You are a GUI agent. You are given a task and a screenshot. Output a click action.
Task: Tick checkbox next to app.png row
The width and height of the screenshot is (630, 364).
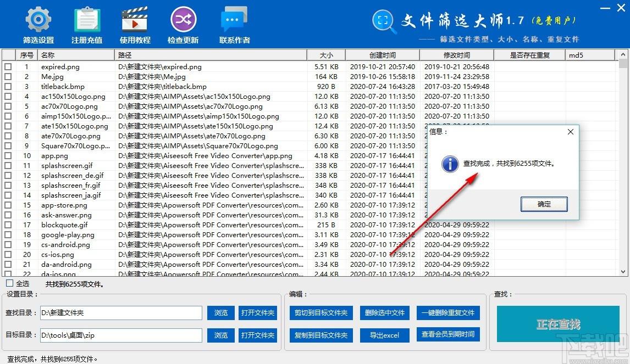[8, 156]
